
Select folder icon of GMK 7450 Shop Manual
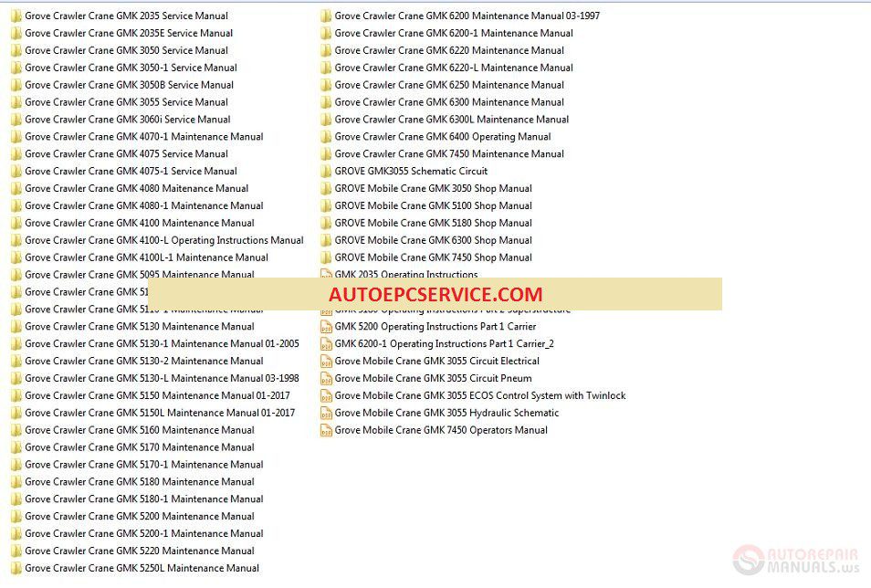click(x=326, y=257)
